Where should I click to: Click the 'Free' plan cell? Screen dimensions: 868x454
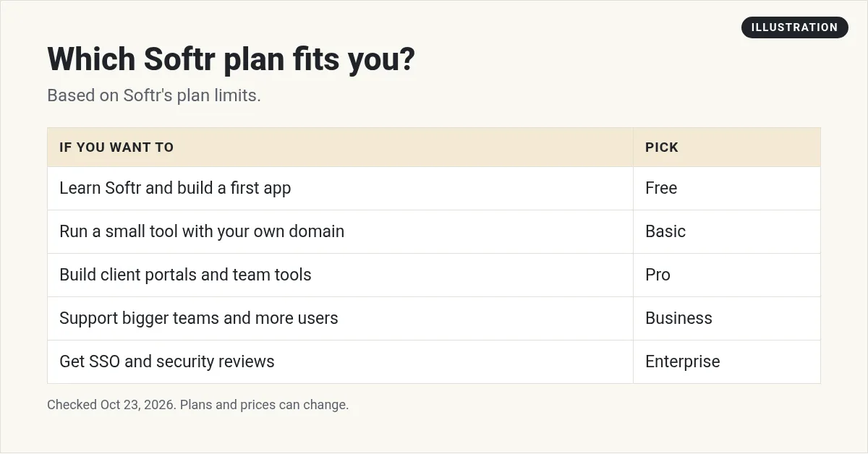click(x=727, y=189)
